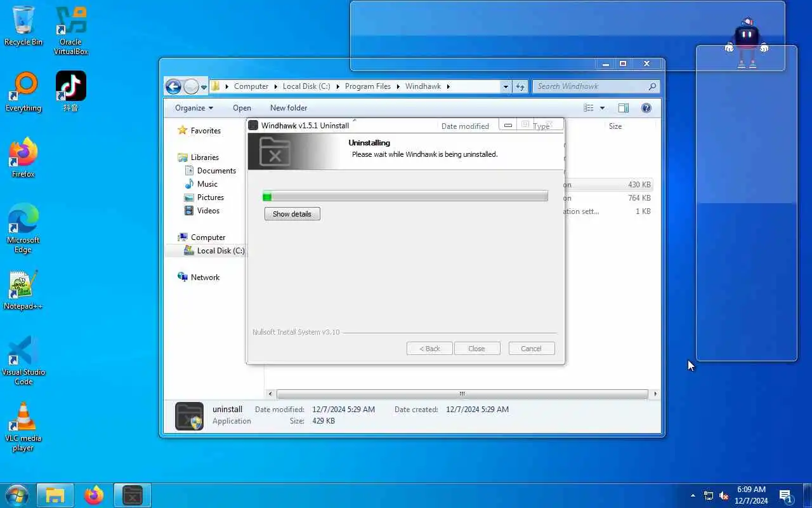
Task: Select the Notepad++ desktop shortcut
Action: [23, 290]
